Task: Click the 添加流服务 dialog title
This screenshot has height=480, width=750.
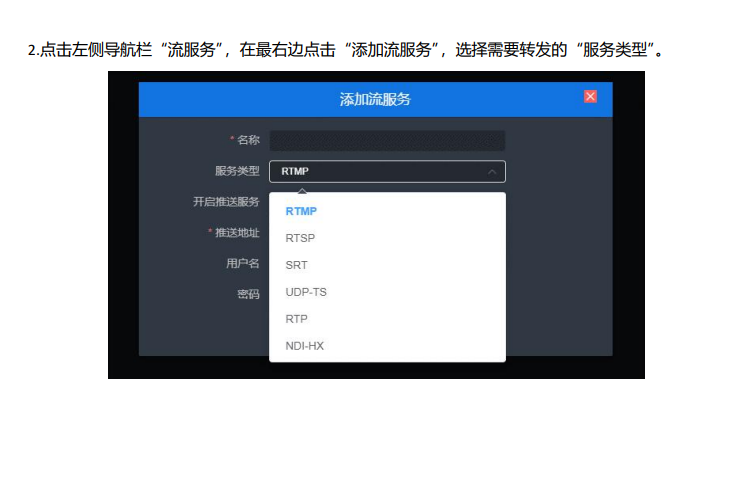Action: pyautogui.click(x=375, y=99)
